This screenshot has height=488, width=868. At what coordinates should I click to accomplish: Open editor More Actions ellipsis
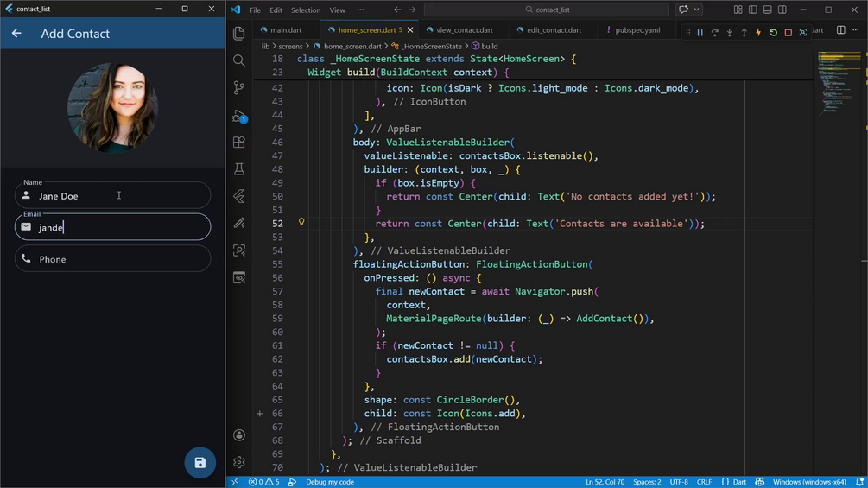pyautogui.click(x=856, y=30)
